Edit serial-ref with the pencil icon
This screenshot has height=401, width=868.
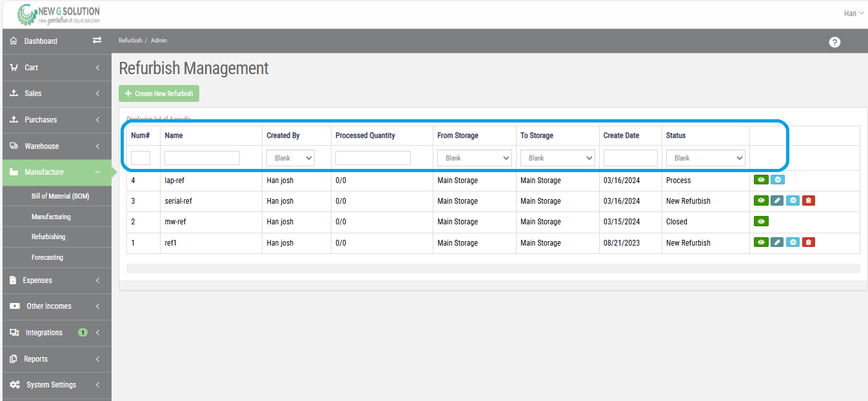[x=777, y=200]
